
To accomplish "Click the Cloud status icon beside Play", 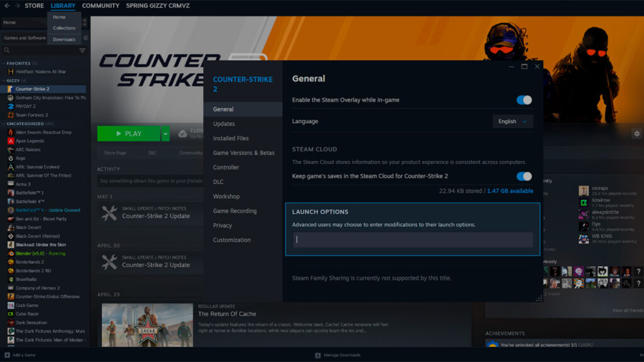I will pos(183,134).
